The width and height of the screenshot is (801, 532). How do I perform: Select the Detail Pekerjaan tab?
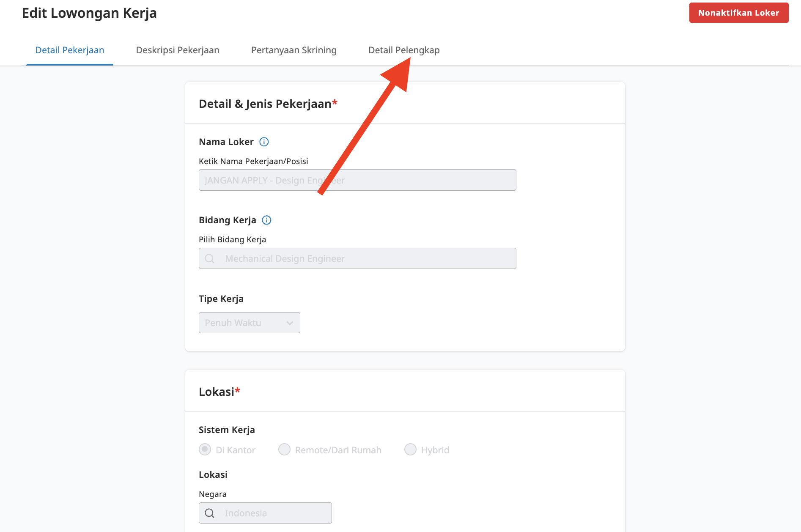(x=70, y=50)
